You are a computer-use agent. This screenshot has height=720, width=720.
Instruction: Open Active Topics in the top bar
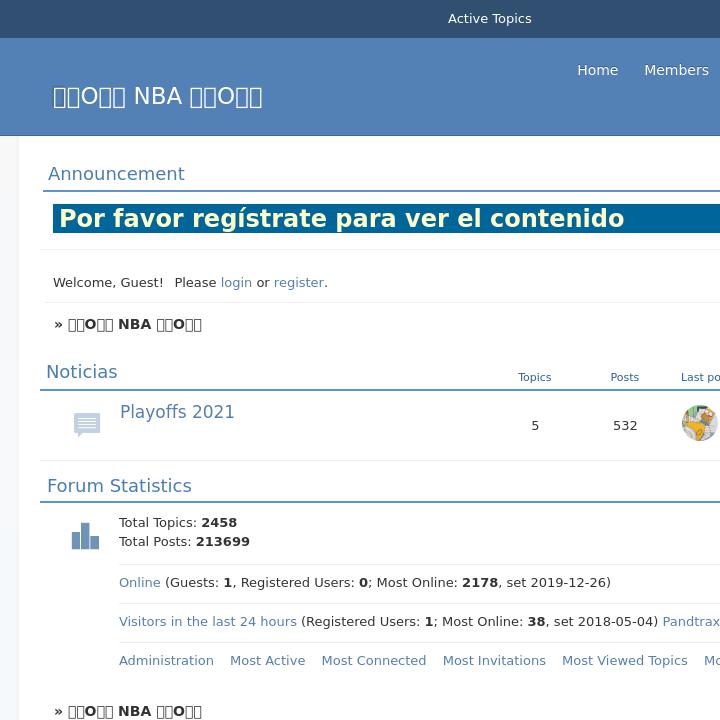(489, 19)
